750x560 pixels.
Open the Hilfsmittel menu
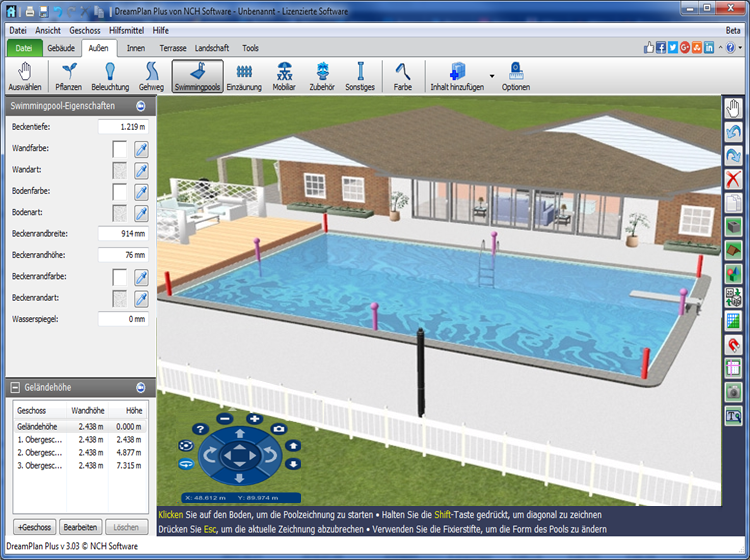pyautogui.click(x=126, y=31)
